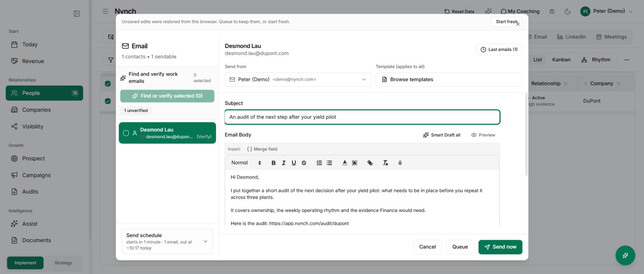Select the Desmond Lau contact radio circle
Screen dimensions: 644x274
point(126,133)
